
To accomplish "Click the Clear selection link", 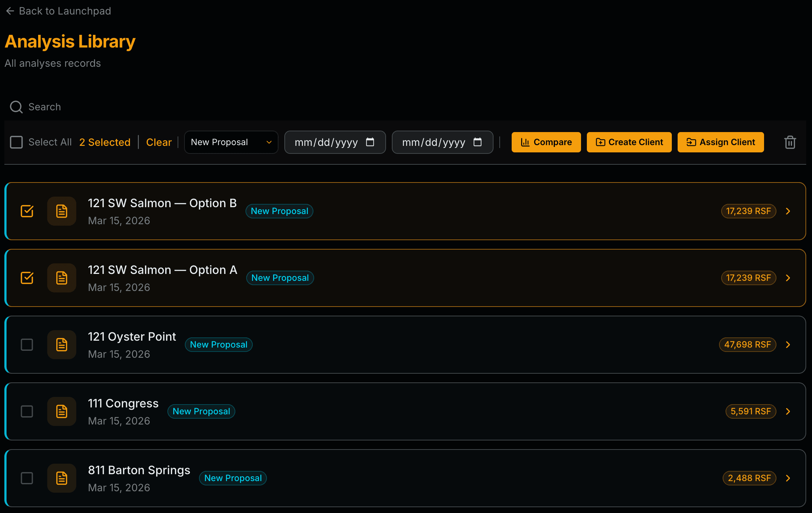I will (159, 142).
